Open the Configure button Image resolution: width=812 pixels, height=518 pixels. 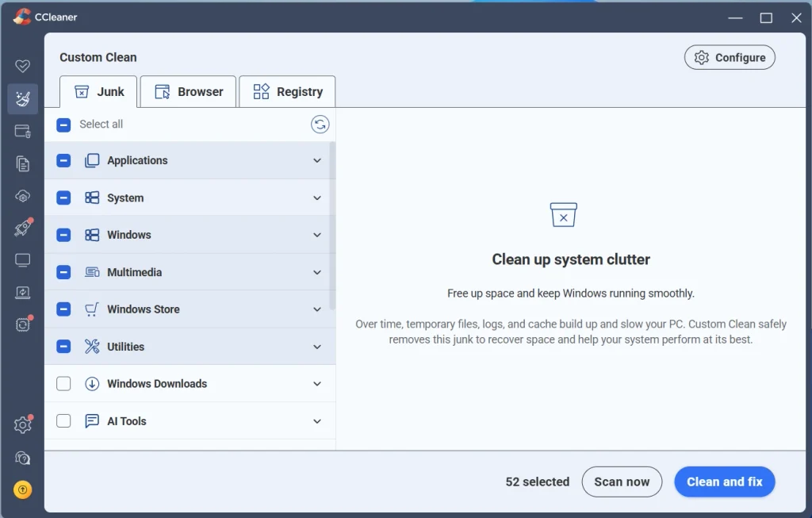(730, 57)
